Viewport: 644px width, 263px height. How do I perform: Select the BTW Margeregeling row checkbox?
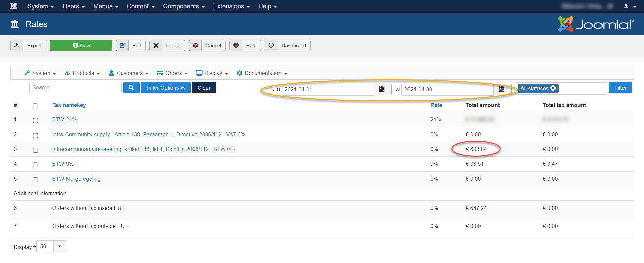click(35, 180)
